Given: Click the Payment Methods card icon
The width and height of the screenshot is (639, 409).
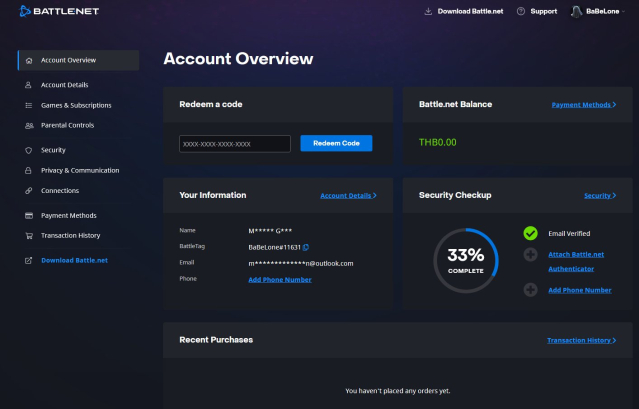Looking at the screenshot, I should (x=29, y=215).
